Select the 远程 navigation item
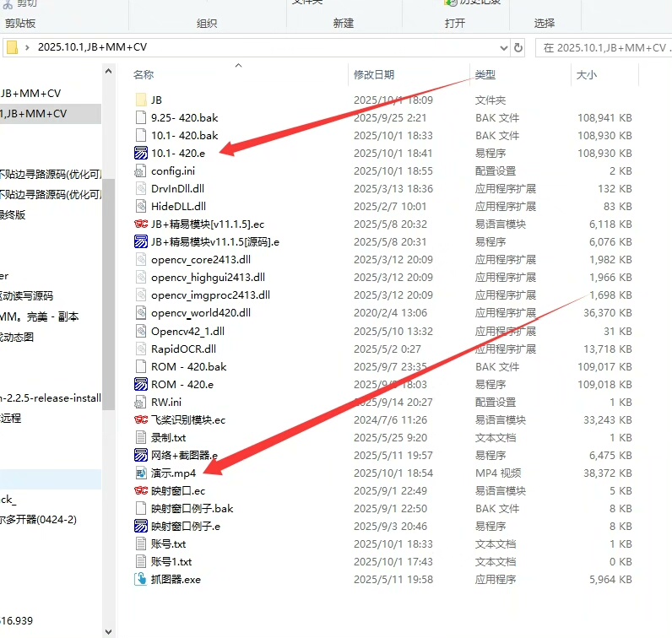The image size is (672, 638). [x=11, y=419]
